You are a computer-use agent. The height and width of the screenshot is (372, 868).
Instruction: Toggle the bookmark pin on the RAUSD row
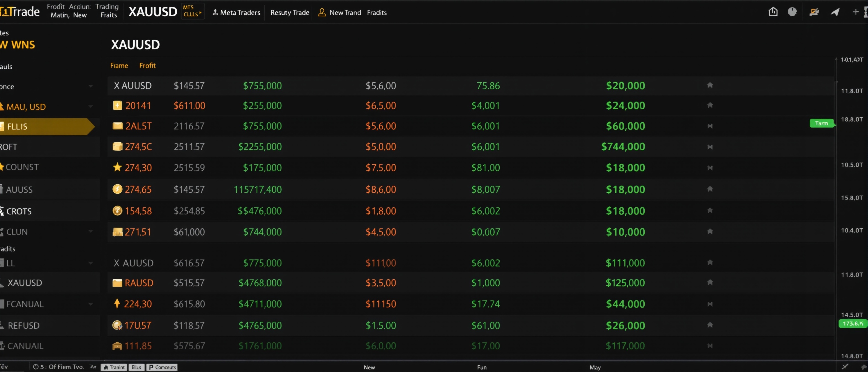pyautogui.click(x=710, y=283)
